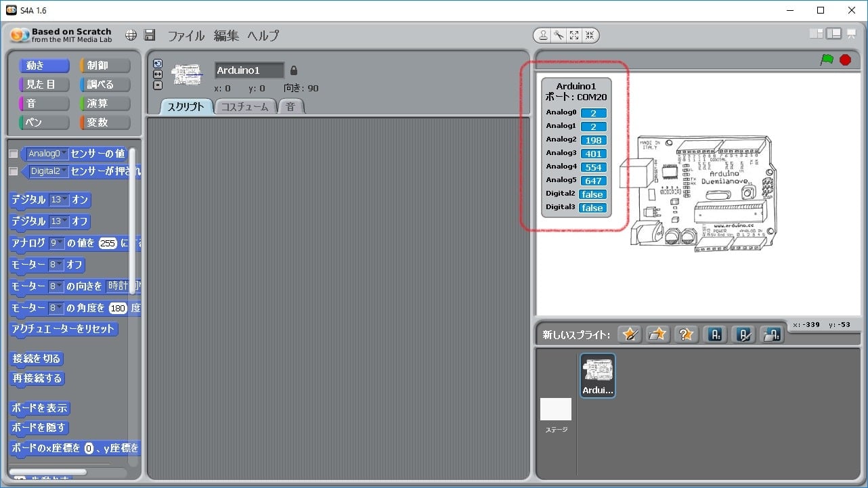Screen dimensions: 868x488
Task: Click the Arduino1 sprite name field
Action: pyautogui.click(x=250, y=70)
